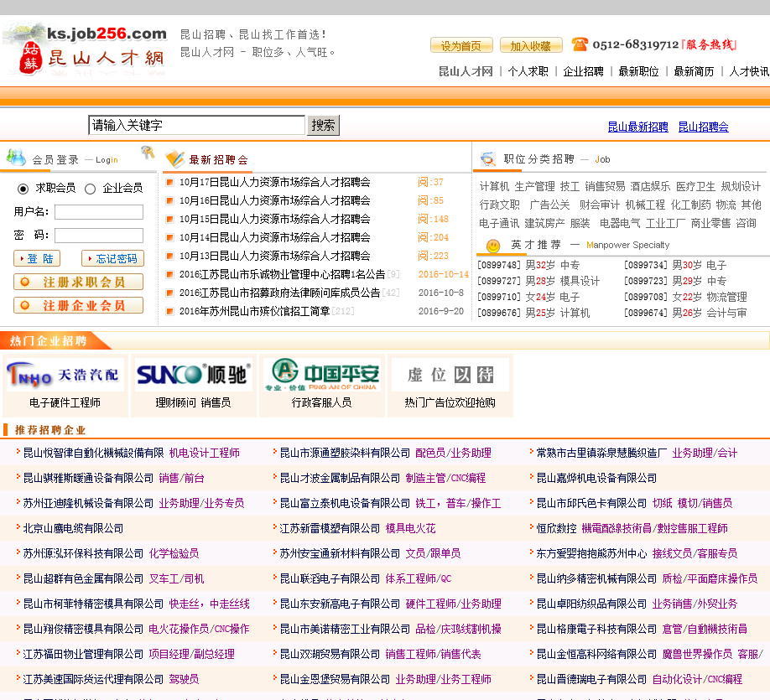Click the 登陆 login button

point(37,258)
